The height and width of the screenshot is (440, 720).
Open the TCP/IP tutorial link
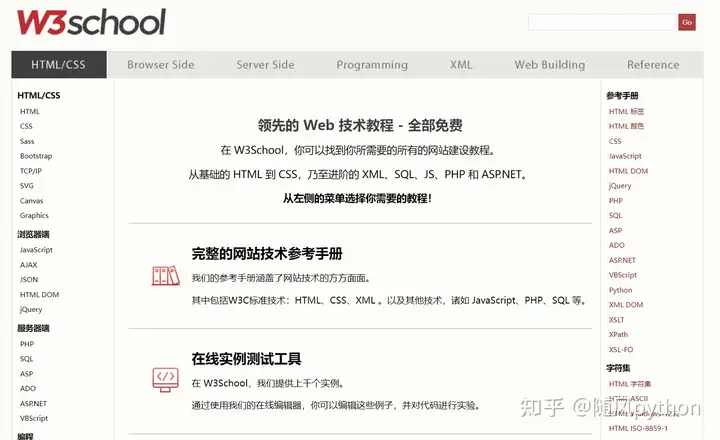click(31, 171)
